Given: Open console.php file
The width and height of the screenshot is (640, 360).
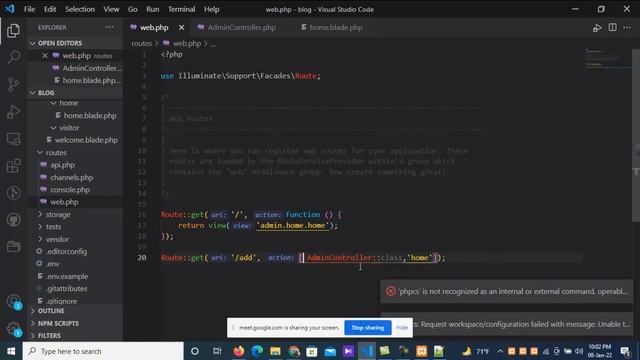Looking at the screenshot, I should tap(75, 190).
